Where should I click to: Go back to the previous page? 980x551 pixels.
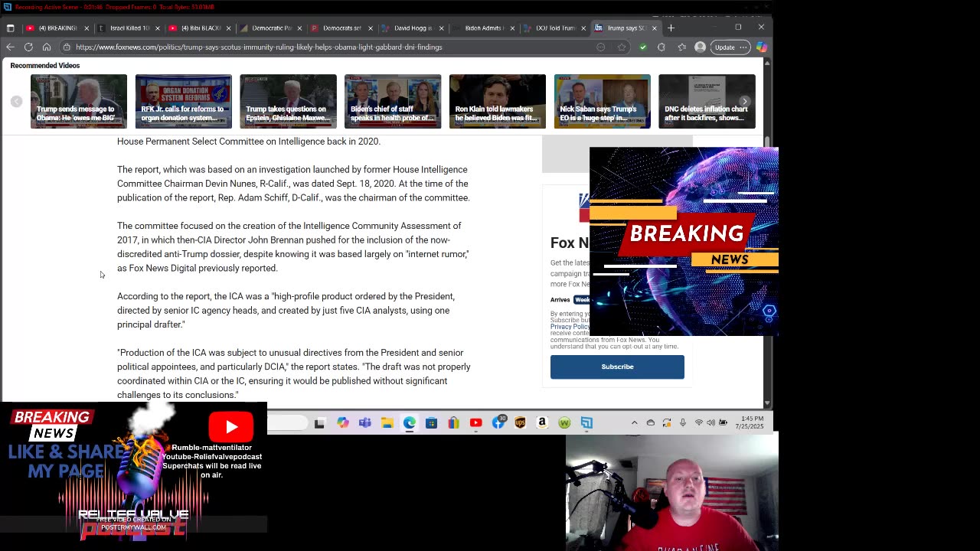pyautogui.click(x=10, y=47)
